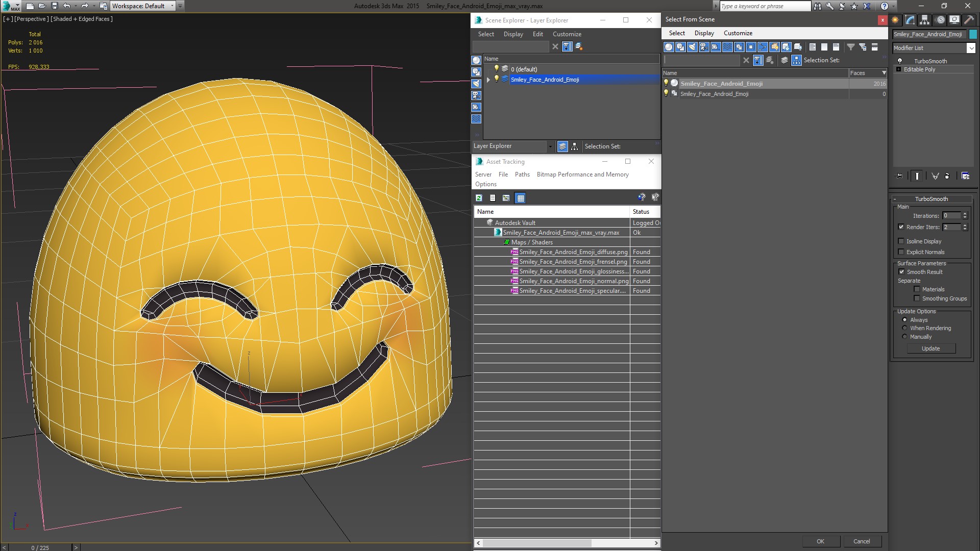Click the object color swatch beside name
The height and width of the screenshot is (551, 980).
click(973, 34)
